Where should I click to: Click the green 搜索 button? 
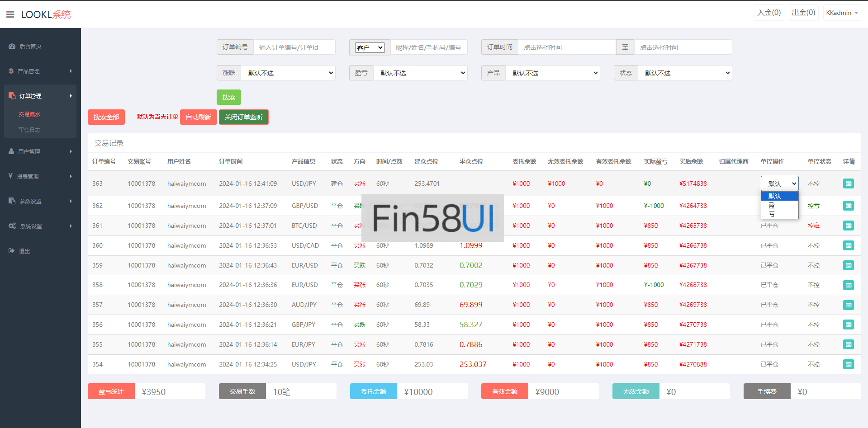tap(228, 97)
